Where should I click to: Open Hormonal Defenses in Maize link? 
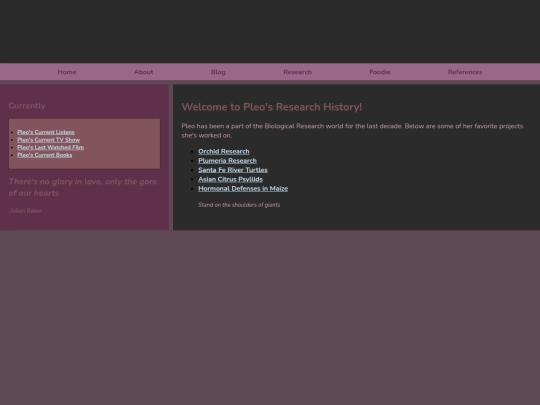243,189
